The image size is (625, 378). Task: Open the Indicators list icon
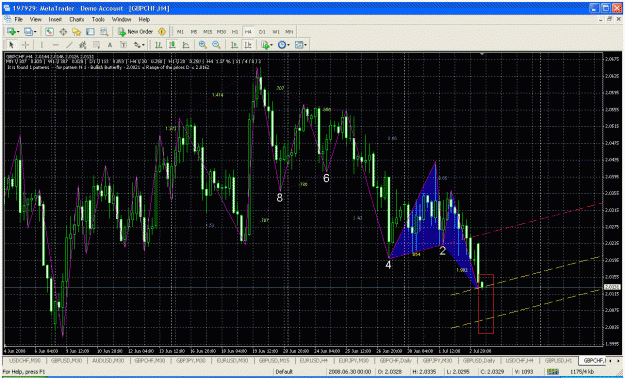click(x=265, y=45)
